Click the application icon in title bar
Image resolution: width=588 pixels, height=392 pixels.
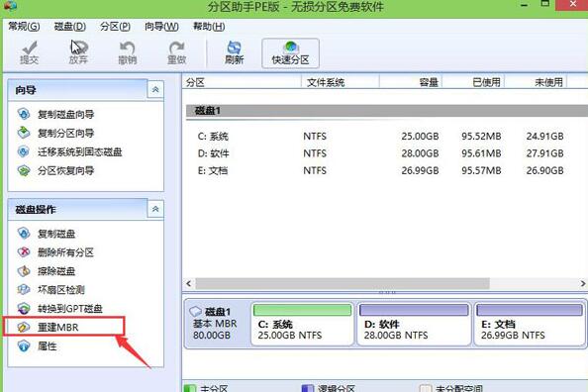(10, 5)
